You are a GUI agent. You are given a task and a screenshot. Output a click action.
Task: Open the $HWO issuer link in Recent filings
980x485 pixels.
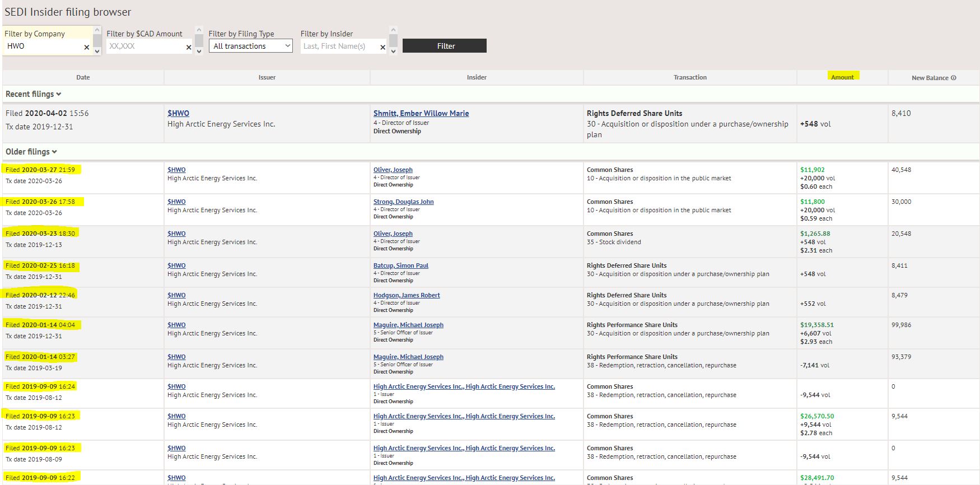click(178, 113)
